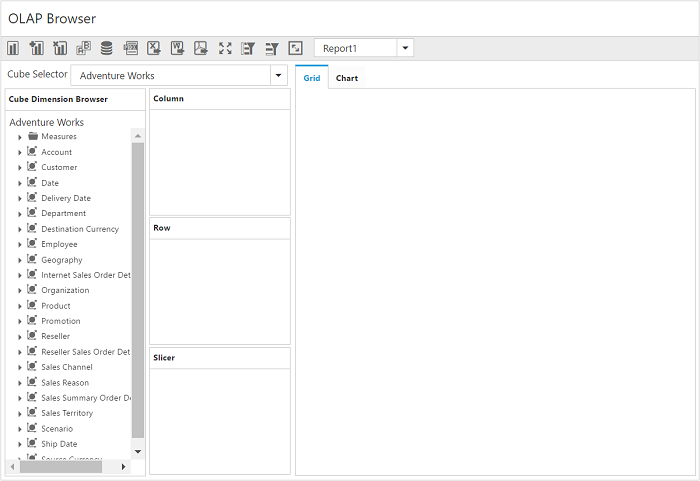Click the full-screen expand arrows icon

click(x=224, y=48)
